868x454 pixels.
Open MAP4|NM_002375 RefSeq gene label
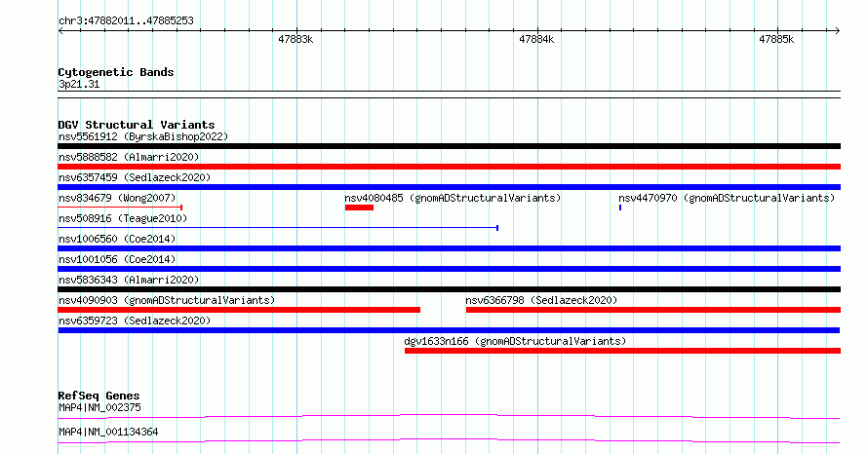(99, 407)
